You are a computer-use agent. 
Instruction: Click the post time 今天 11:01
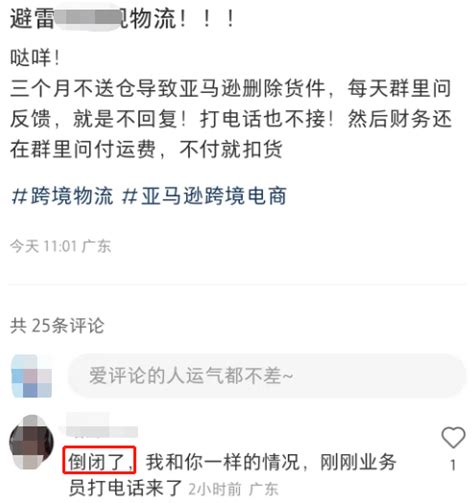[44, 246]
